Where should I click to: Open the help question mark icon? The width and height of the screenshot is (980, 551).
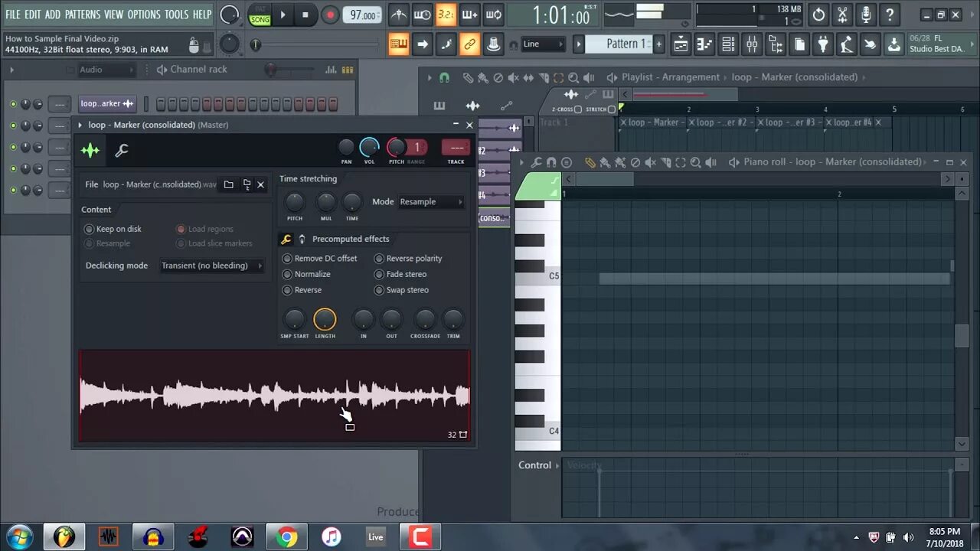tap(890, 15)
